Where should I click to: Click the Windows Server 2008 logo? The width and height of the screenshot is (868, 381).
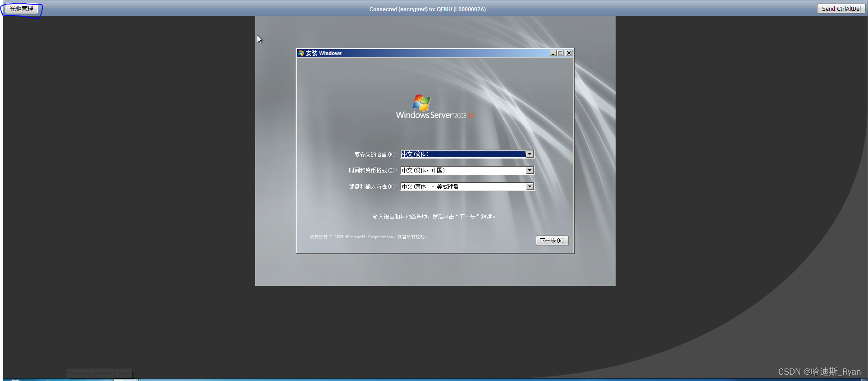pos(435,107)
